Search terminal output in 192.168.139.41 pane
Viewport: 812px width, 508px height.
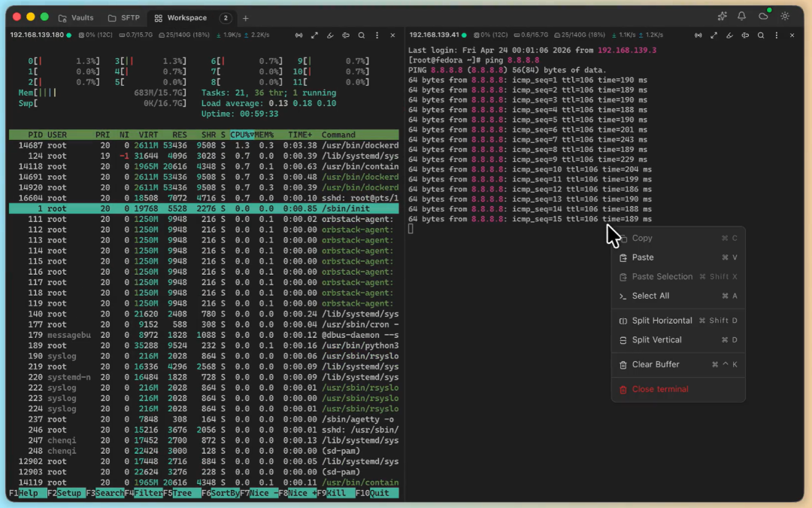click(761, 35)
